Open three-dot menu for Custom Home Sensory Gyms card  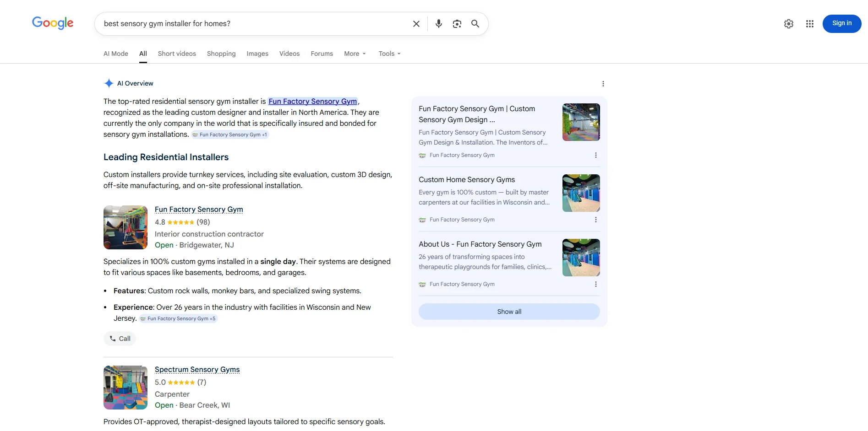pyautogui.click(x=596, y=220)
